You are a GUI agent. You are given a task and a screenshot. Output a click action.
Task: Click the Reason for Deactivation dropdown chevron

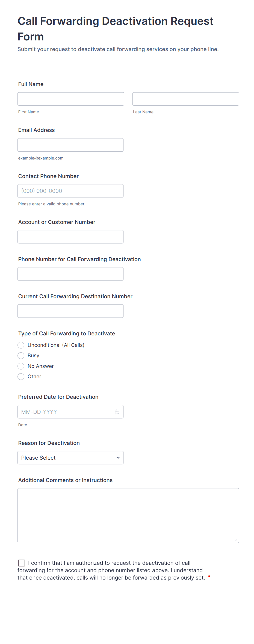(118, 457)
